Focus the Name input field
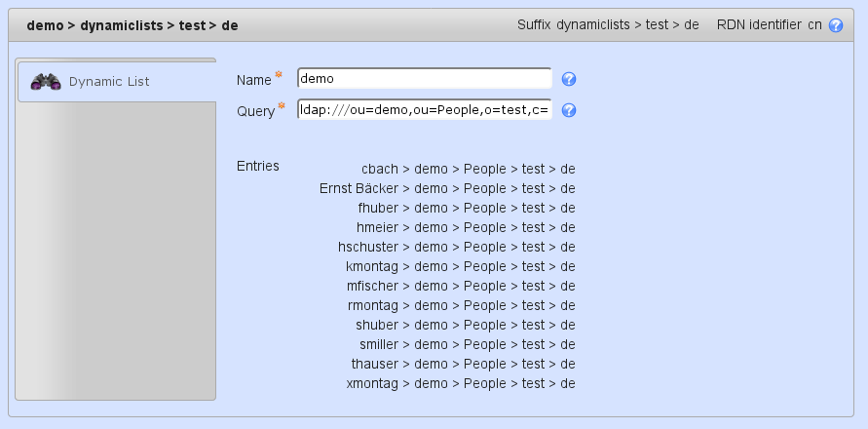868x429 pixels. [424, 79]
